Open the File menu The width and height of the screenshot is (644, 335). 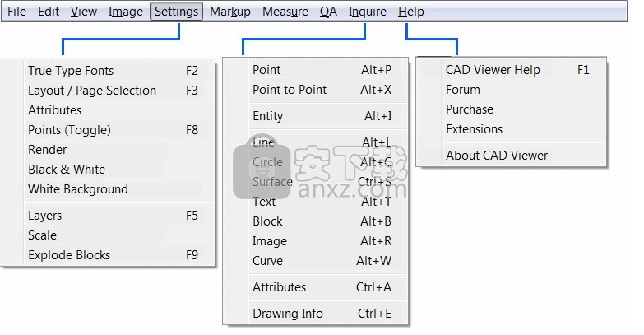16,12
